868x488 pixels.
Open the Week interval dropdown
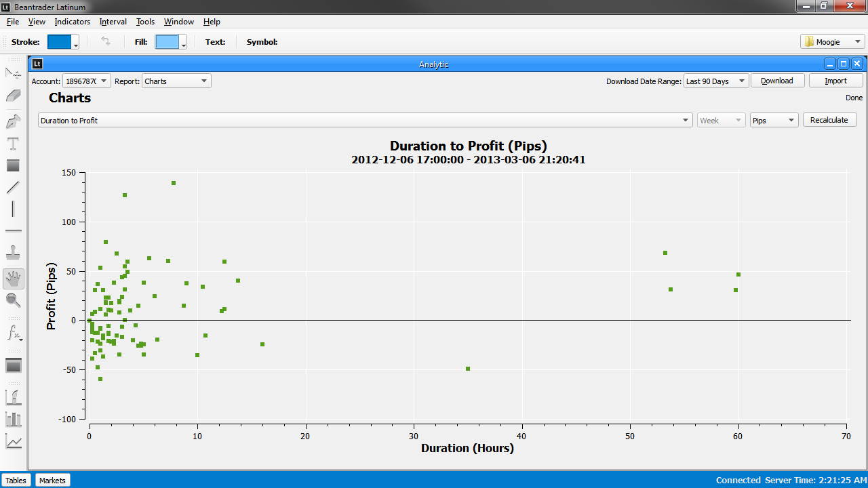(722, 120)
